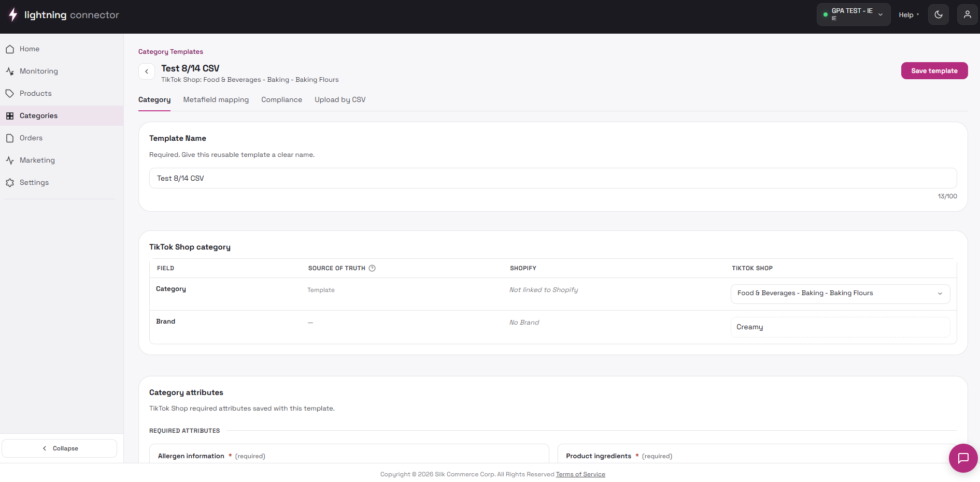The height and width of the screenshot is (482, 980).
Task: Open the GPA TEST - IE store selector
Action: tap(854, 14)
